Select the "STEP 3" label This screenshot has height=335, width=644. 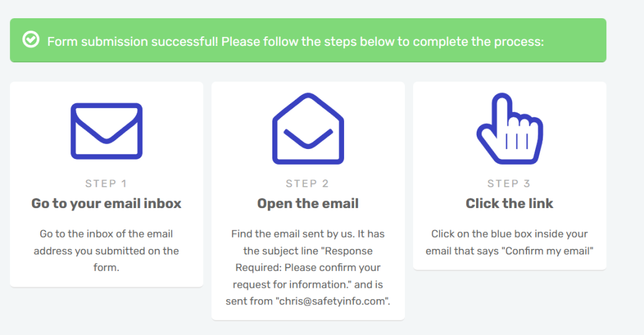[509, 184]
